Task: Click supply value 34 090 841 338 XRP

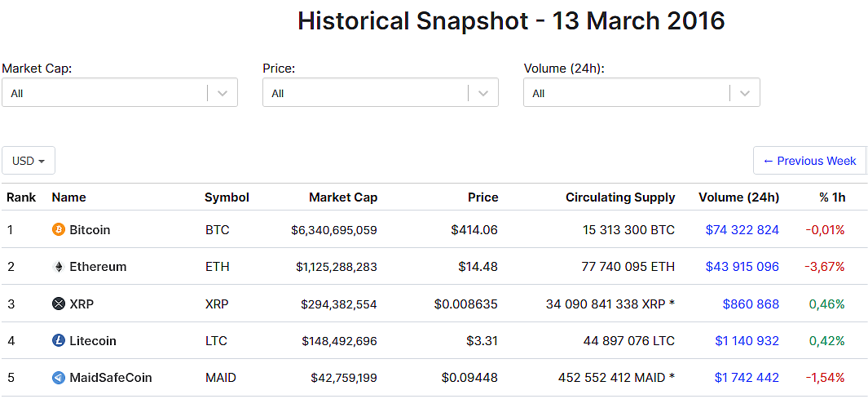Action: [x=605, y=304]
